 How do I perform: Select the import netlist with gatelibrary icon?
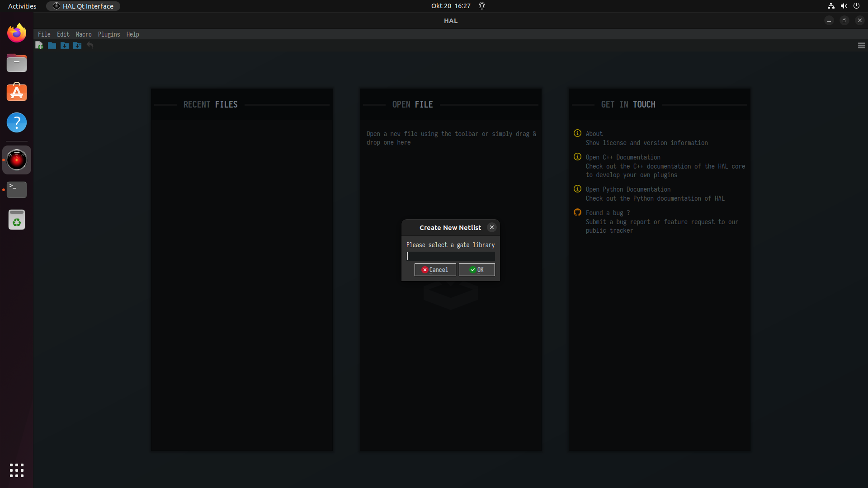(77, 45)
